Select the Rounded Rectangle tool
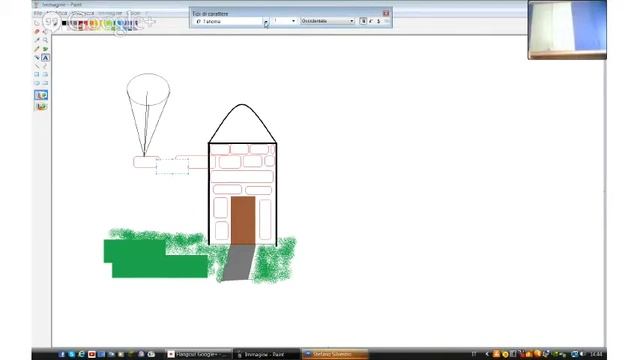The image size is (640, 360). pyautogui.click(x=45, y=83)
